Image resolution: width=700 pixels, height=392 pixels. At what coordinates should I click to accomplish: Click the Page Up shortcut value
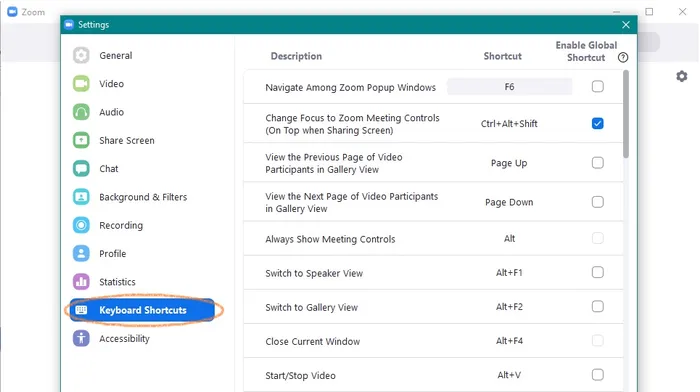pos(509,163)
